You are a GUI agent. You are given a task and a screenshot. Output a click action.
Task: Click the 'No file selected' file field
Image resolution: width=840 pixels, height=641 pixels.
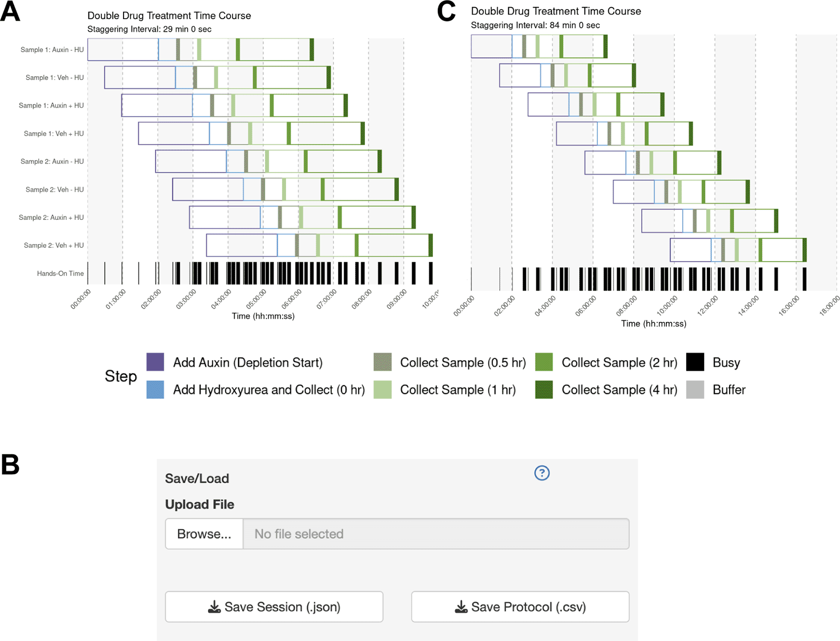(436, 534)
